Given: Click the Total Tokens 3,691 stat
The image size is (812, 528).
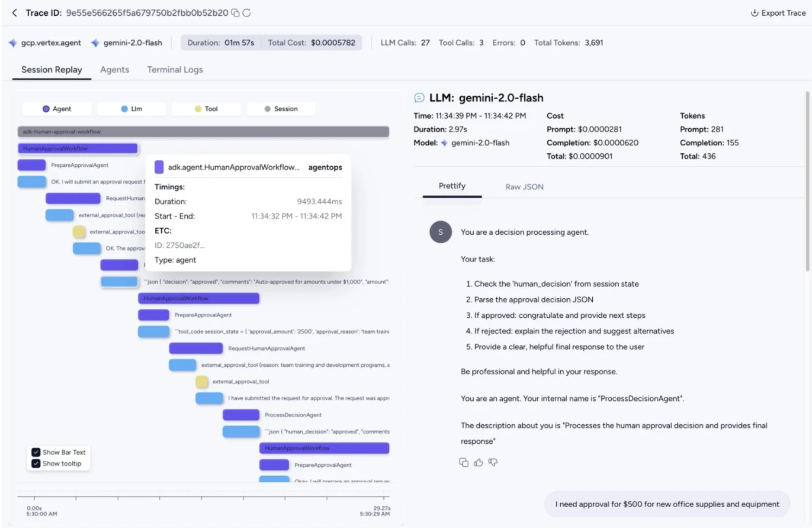Looking at the screenshot, I should click(x=568, y=43).
